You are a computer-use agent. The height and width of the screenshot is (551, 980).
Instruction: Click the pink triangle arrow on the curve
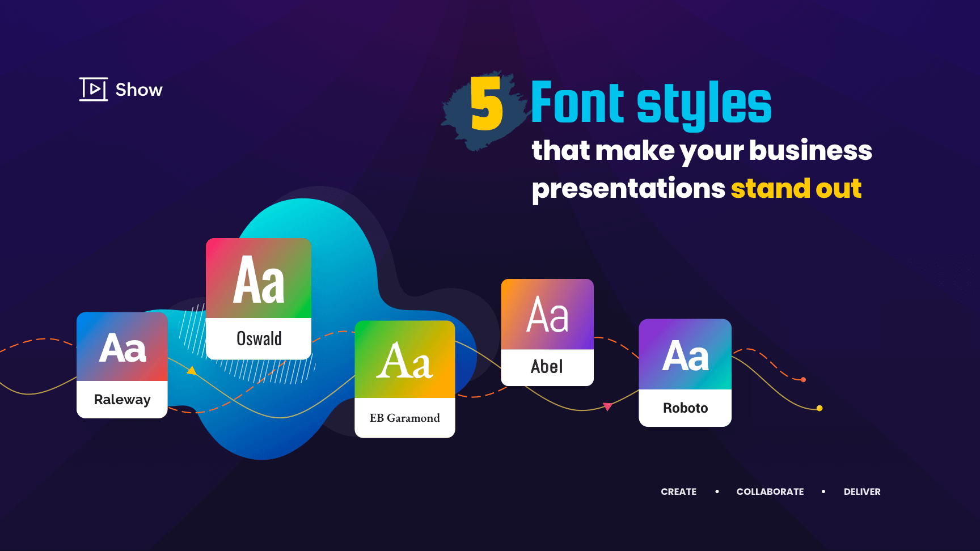point(607,406)
